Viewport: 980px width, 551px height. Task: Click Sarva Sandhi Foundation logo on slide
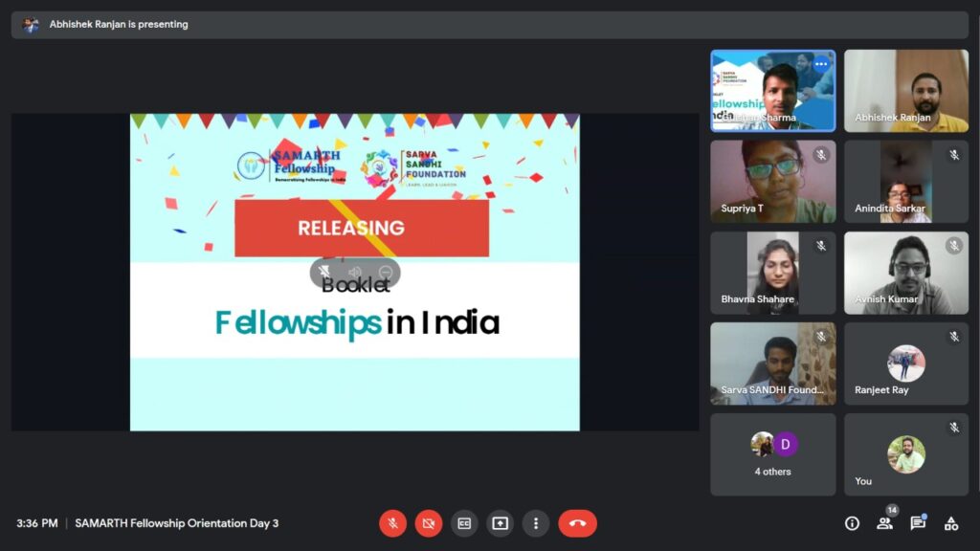[413, 168]
